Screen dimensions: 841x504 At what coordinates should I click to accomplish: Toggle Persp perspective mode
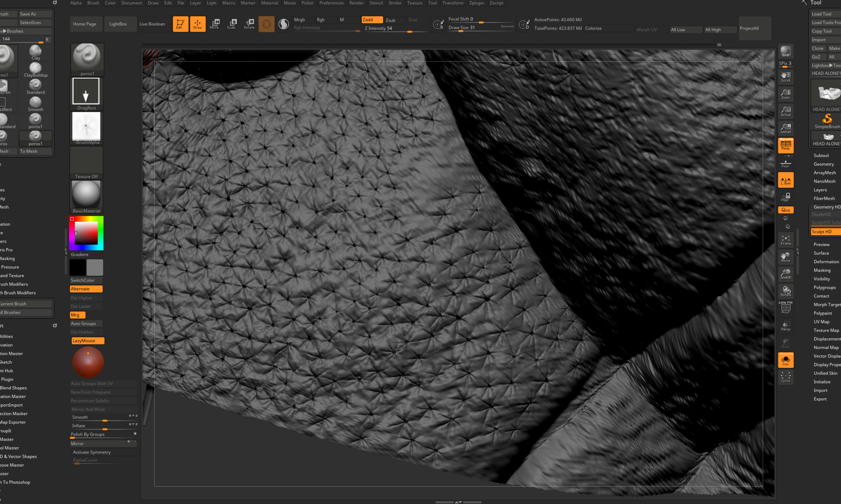785,145
